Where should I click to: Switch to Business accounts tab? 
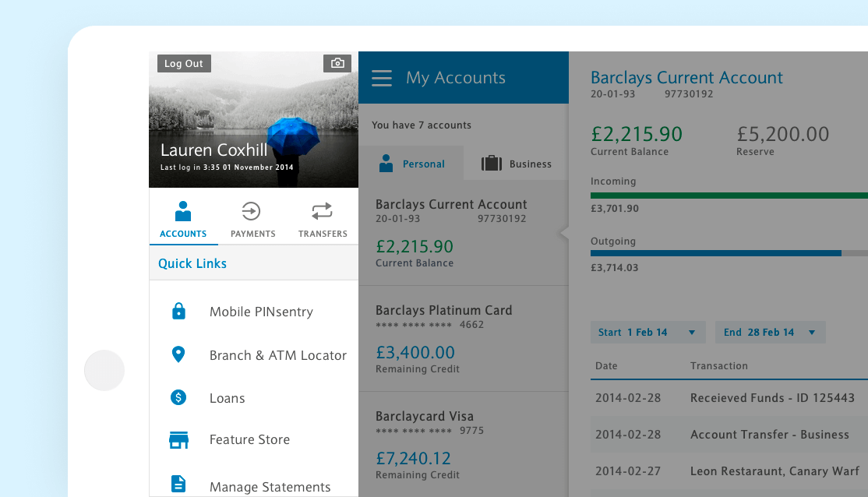[x=516, y=164]
